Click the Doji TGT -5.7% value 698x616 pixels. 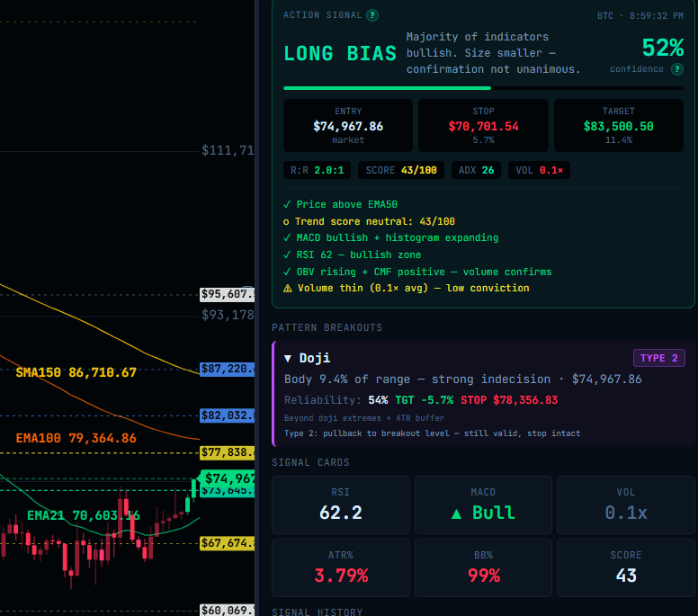(x=425, y=400)
